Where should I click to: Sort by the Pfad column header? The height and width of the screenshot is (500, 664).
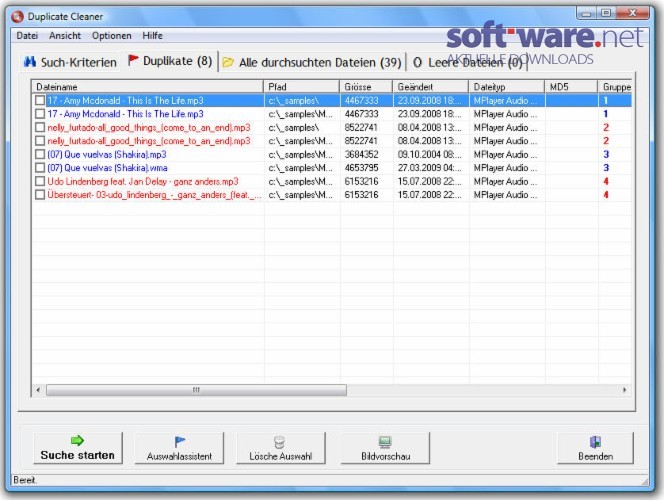(302, 87)
